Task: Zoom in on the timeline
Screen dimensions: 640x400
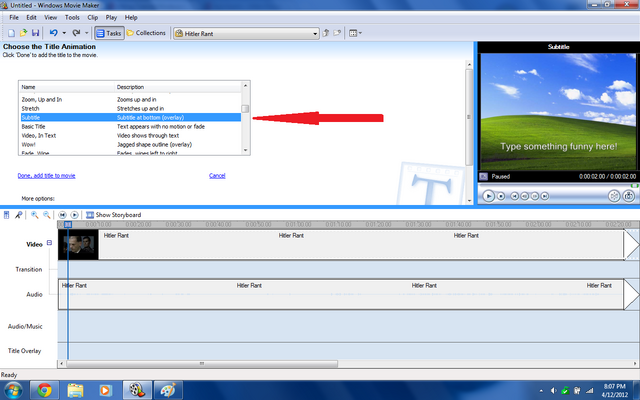Action: coord(35,215)
